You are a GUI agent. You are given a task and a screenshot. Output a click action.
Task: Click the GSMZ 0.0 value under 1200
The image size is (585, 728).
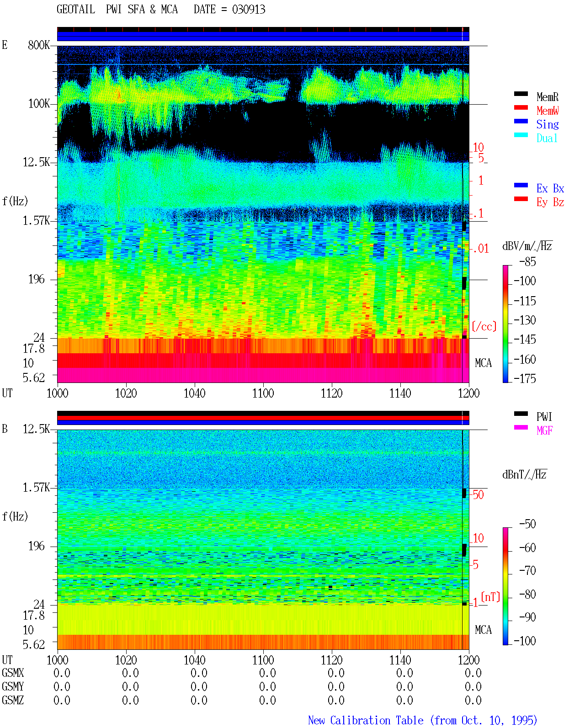tap(473, 700)
